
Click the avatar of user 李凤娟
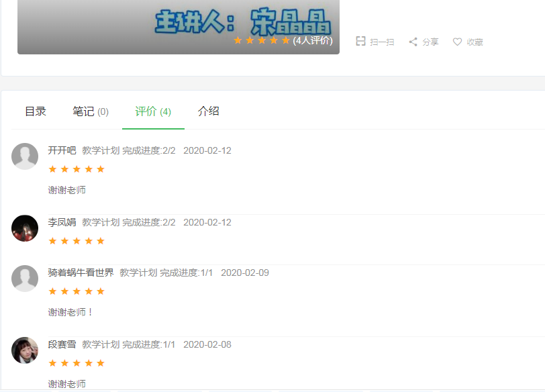(x=25, y=228)
